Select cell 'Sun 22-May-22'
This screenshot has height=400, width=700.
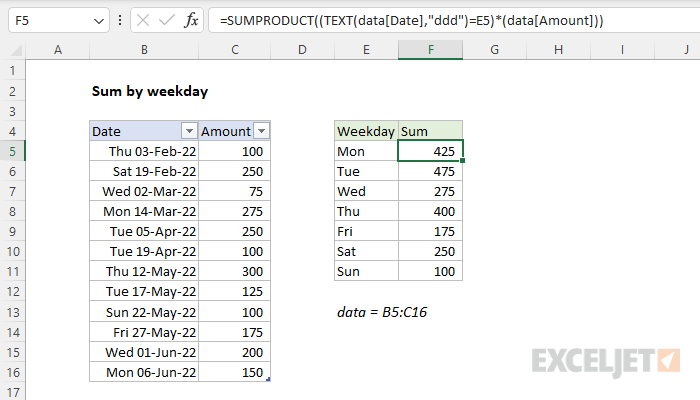tap(144, 312)
